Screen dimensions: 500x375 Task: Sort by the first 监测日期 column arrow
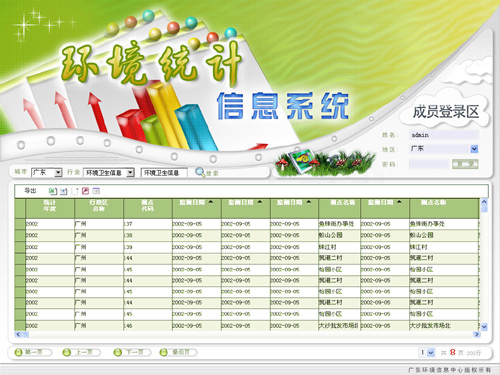pos(211,202)
